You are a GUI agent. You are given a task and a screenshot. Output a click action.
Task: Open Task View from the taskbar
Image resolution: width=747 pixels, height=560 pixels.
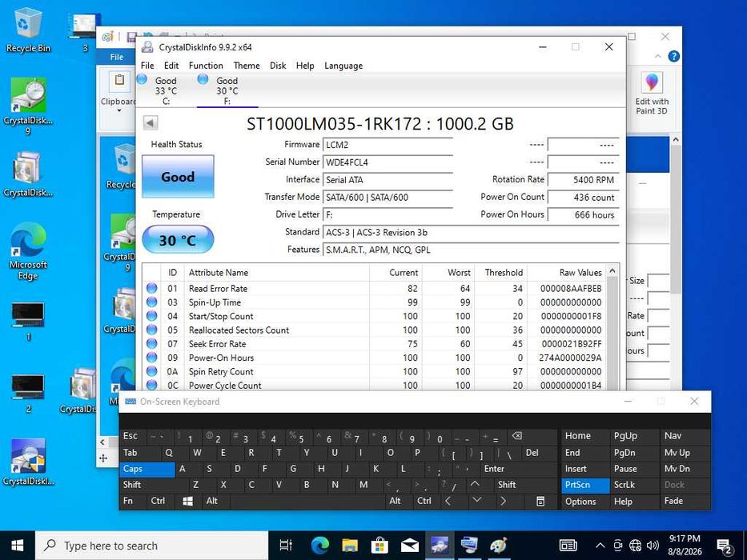[x=286, y=546]
